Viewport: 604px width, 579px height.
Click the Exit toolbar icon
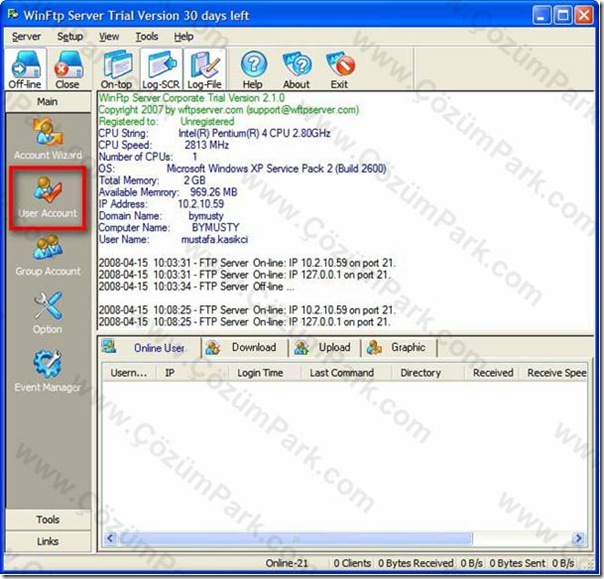339,69
